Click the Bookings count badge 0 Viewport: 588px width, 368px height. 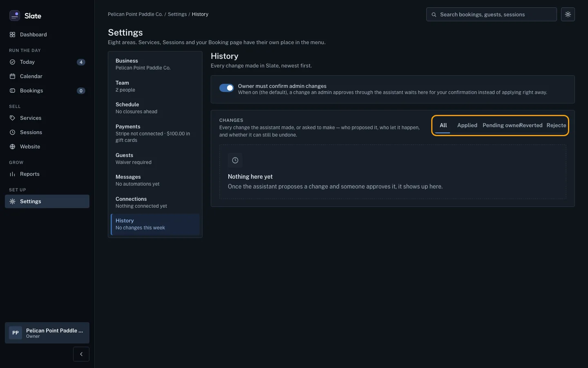coord(81,91)
